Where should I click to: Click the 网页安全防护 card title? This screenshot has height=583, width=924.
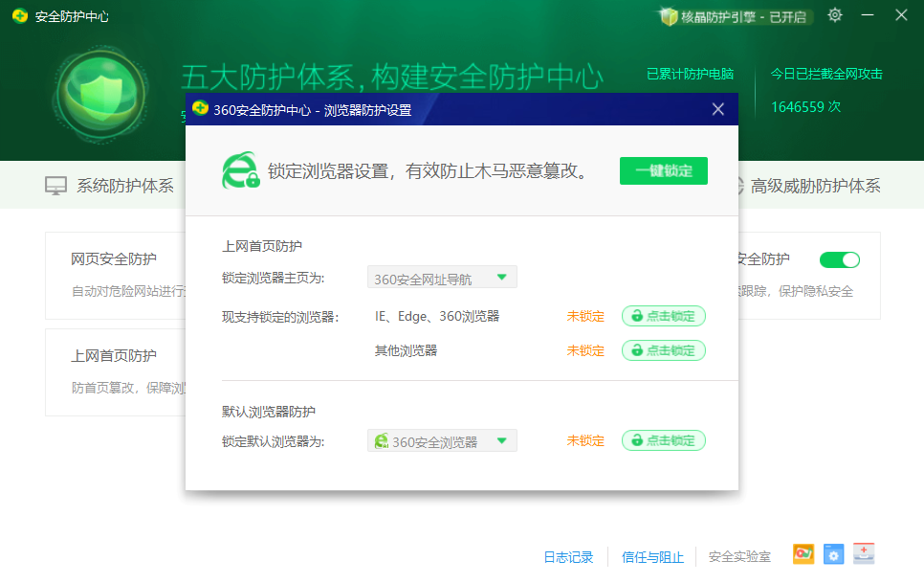pos(114,258)
